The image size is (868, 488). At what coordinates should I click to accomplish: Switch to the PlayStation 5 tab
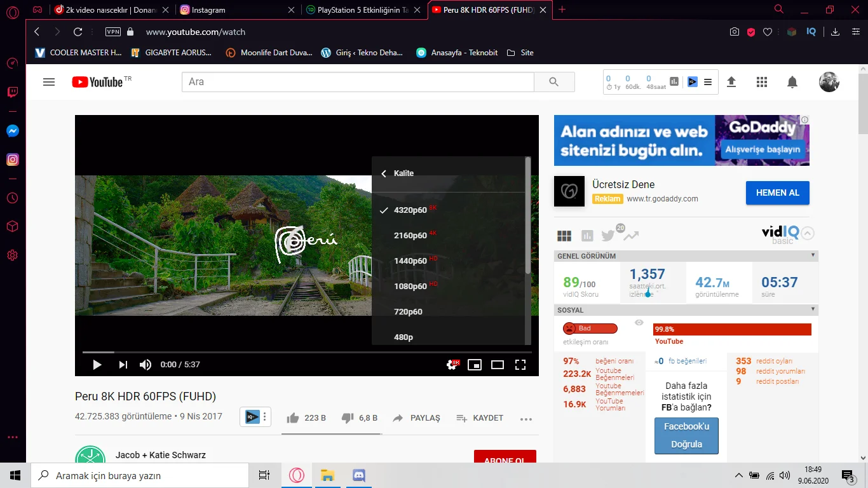[359, 10]
